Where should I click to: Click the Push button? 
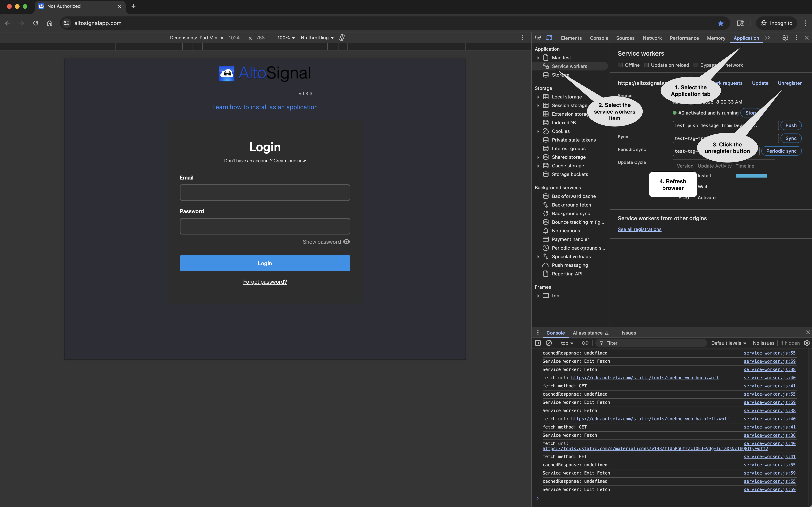(790, 125)
